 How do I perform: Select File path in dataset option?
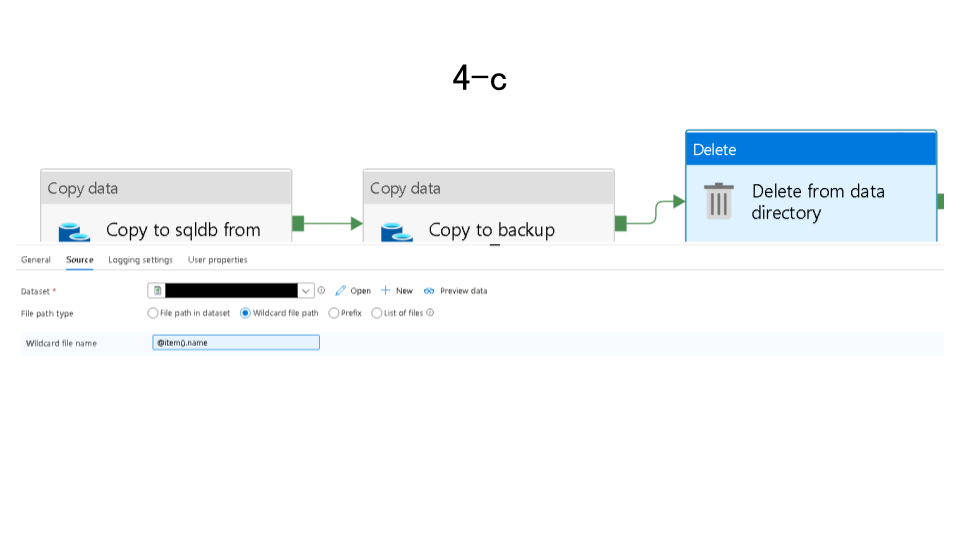(152, 313)
